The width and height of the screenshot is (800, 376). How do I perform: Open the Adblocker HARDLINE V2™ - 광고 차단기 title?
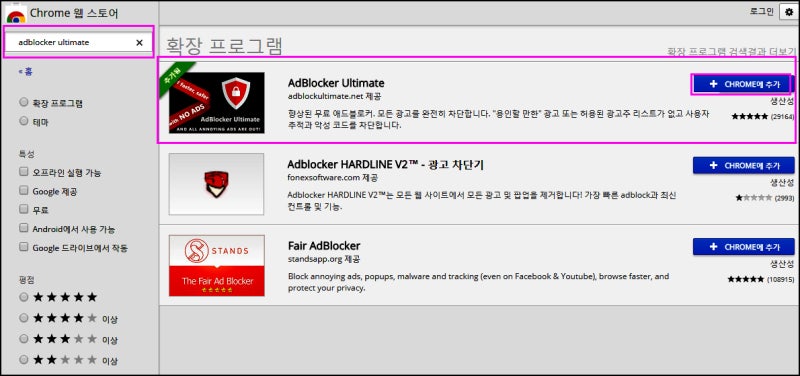click(x=385, y=165)
